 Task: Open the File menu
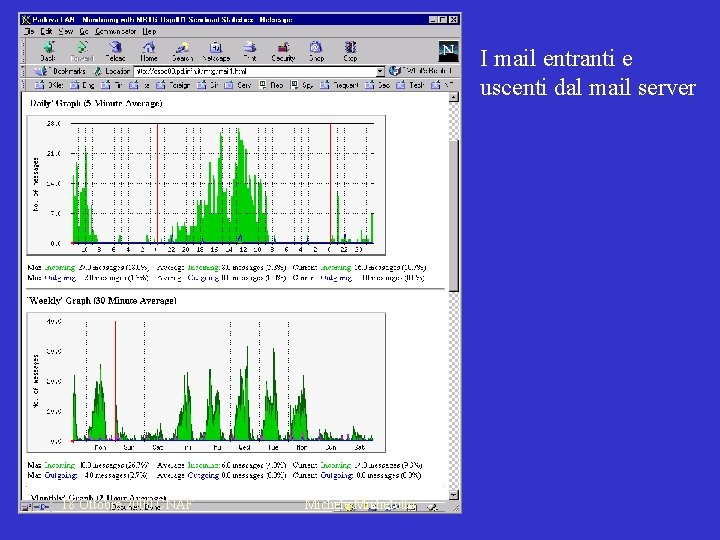pyautogui.click(x=29, y=31)
